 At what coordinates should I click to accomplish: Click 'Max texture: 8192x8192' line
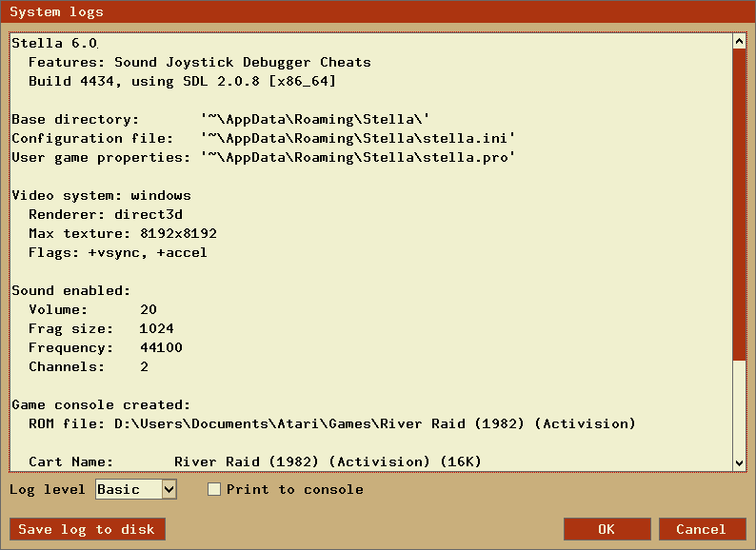point(123,233)
